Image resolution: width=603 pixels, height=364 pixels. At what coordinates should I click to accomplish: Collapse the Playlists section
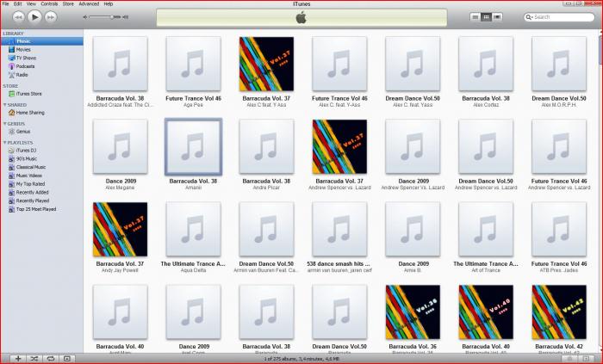coord(3,143)
